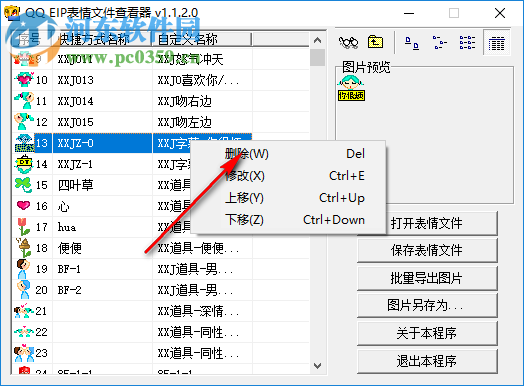The width and height of the screenshot is (524, 386).
Task: Select row 11 kissing emoticon icon
Action: click(x=23, y=101)
